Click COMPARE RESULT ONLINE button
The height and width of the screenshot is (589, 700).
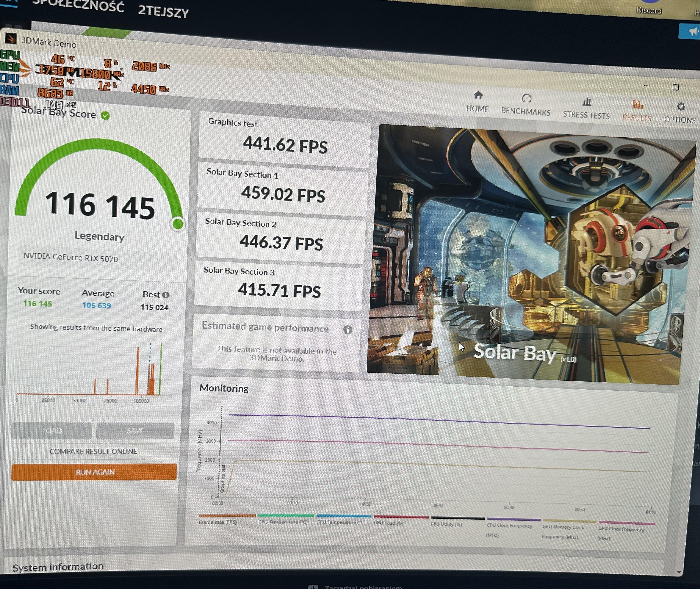[x=93, y=451]
